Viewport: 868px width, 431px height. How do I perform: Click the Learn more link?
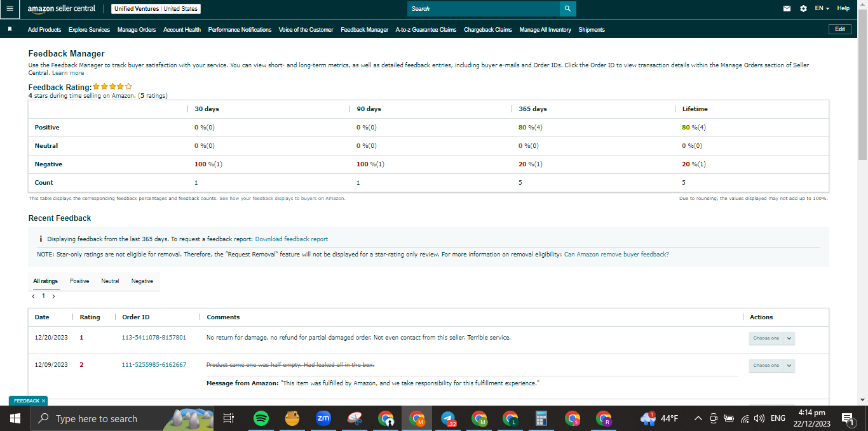68,73
